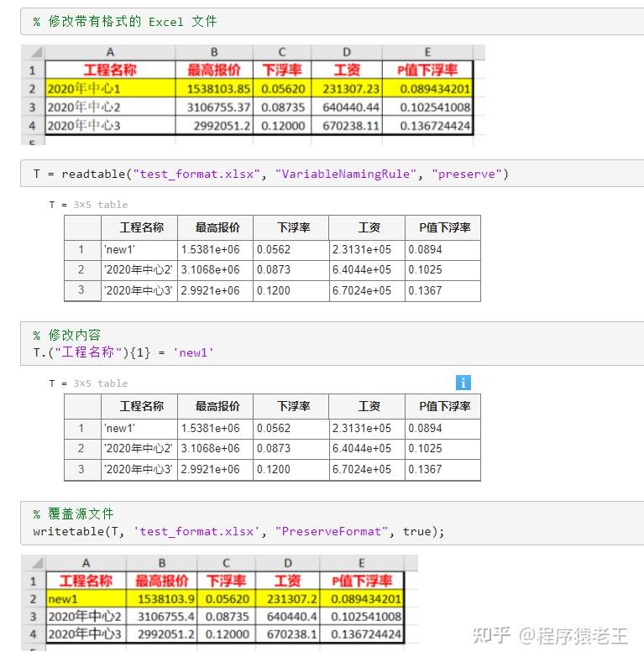
Task: Click the value true in the writetable line
Action: [416, 531]
